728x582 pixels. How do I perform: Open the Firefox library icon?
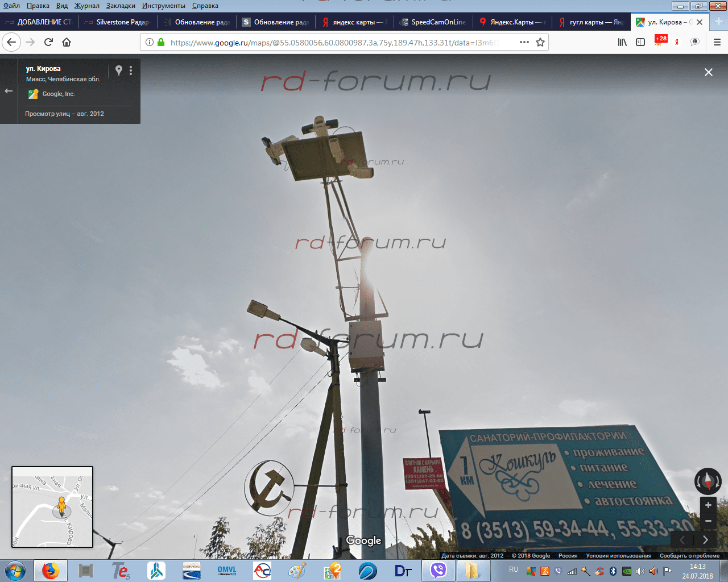(622, 42)
